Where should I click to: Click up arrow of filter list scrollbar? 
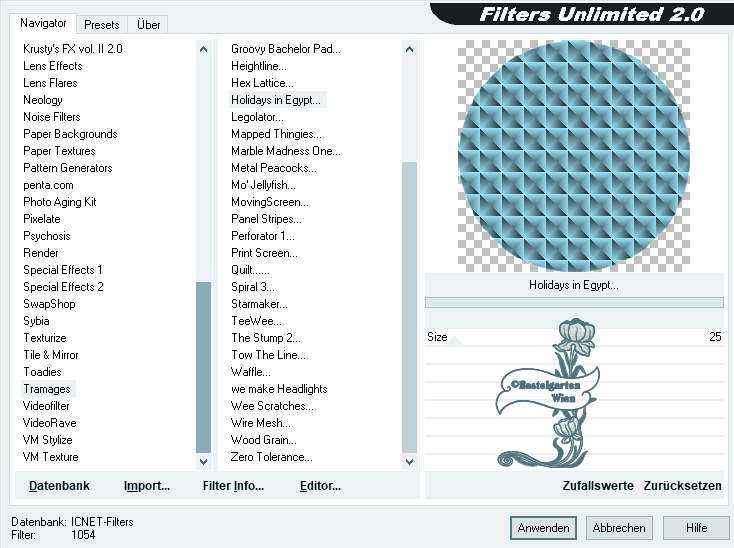point(409,49)
